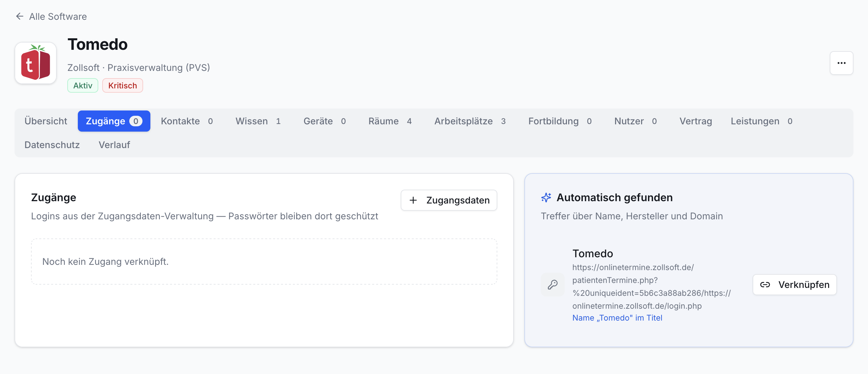Screen dimensions: 868x374
Task: Click the 'Logins aus der Zugangsdaten-Verwaltung' description
Action: pos(204,216)
